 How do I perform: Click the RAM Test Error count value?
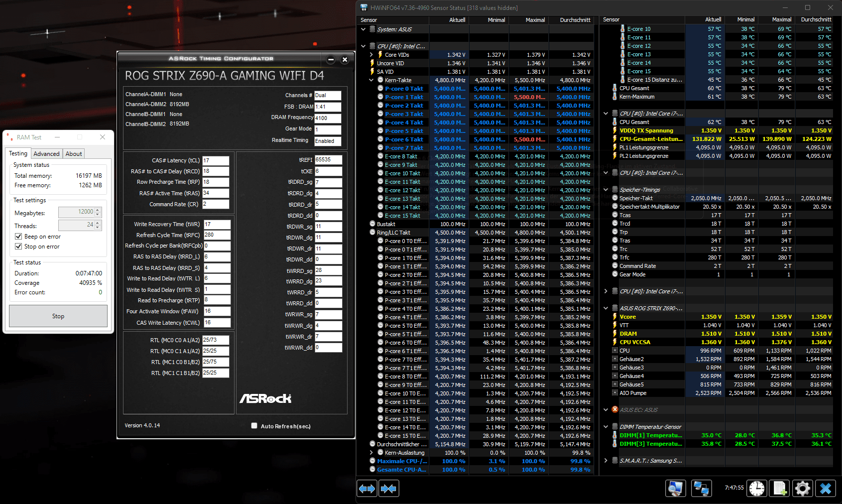[100, 292]
